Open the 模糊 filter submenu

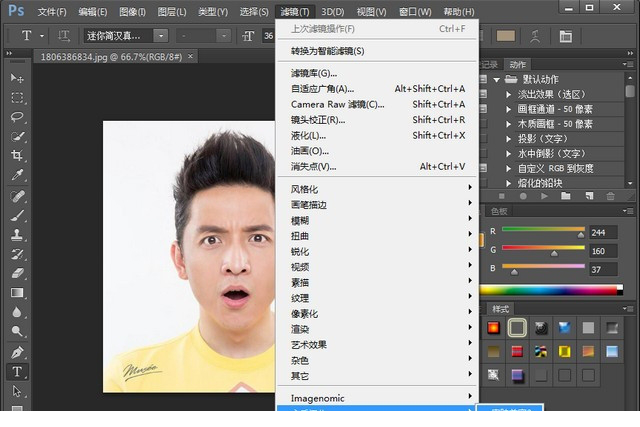coord(300,220)
